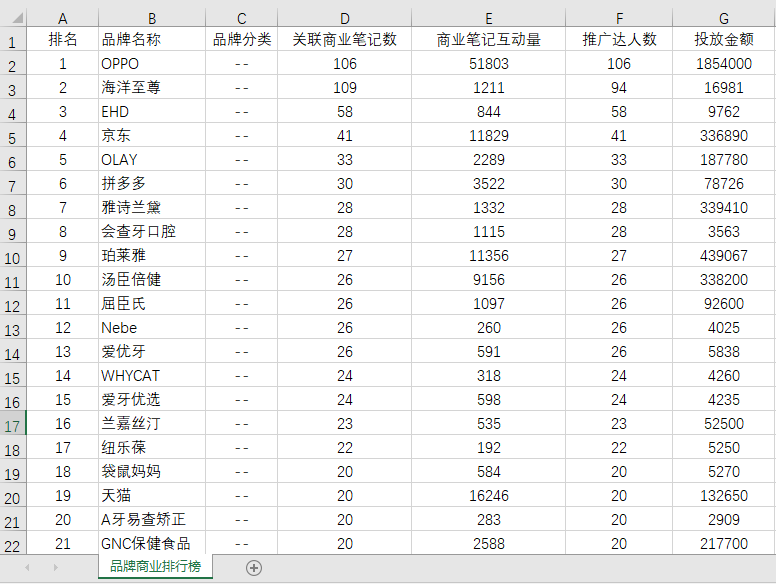Image resolution: width=776 pixels, height=584 pixels.
Task: Click amount 439067 for 珀莱雅
Action: [x=724, y=255]
